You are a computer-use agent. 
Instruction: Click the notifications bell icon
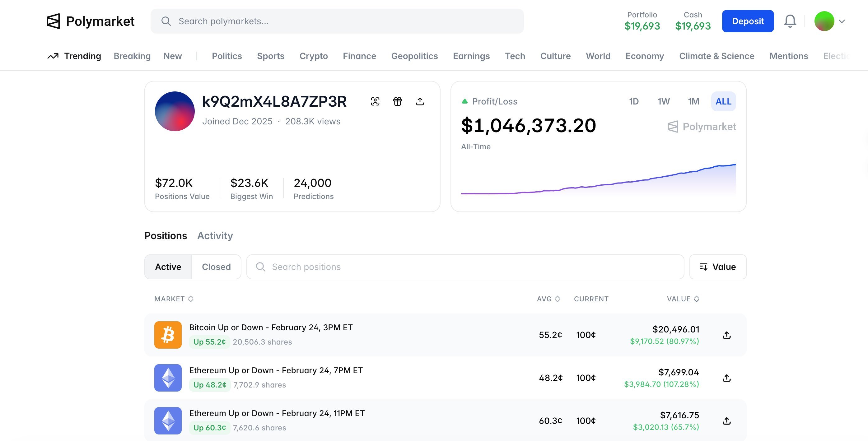tap(790, 21)
